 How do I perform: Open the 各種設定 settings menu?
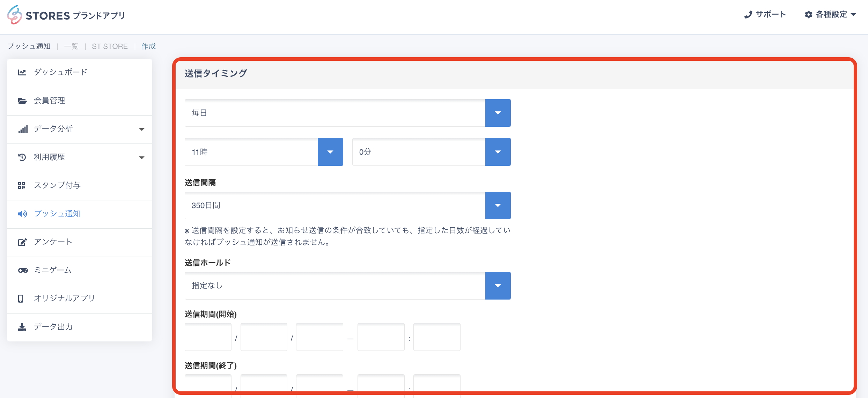831,15
